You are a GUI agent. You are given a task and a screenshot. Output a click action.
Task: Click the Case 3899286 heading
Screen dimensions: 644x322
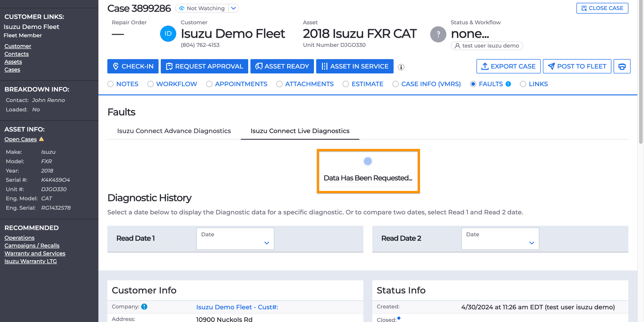click(139, 8)
